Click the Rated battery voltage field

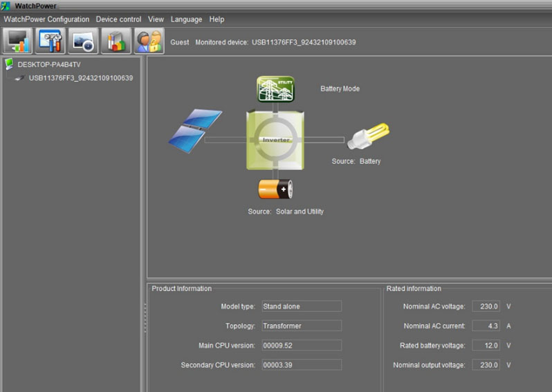tap(486, 345)
